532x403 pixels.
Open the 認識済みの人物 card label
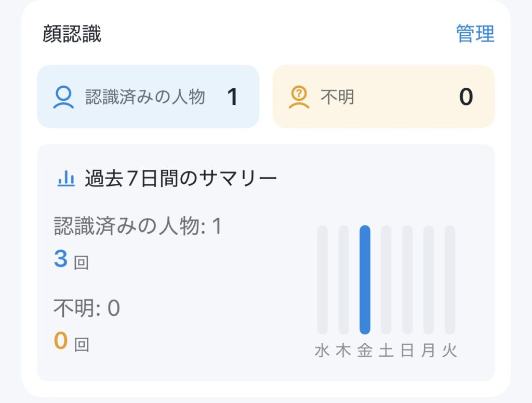coord(145,97)
